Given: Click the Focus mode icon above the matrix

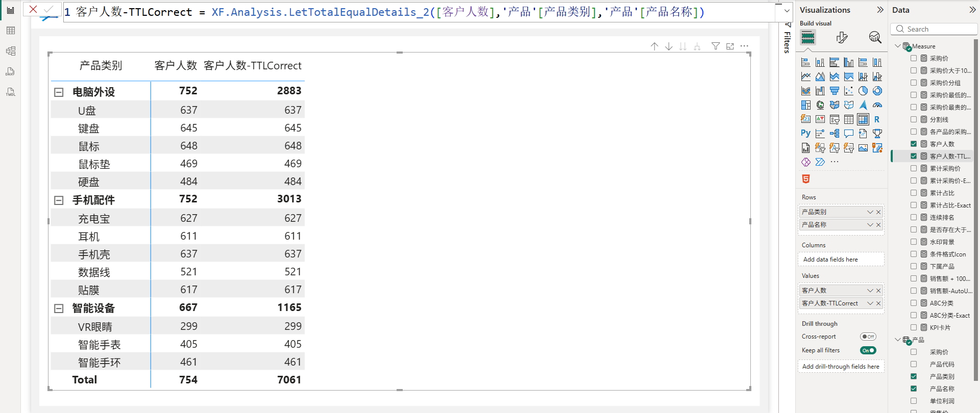Looking at the screenshot, I should pyautogui.click(x=730, y=46).
